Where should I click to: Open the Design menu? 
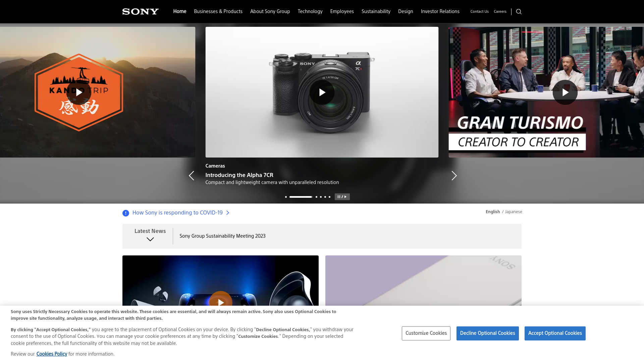point(406,11)
